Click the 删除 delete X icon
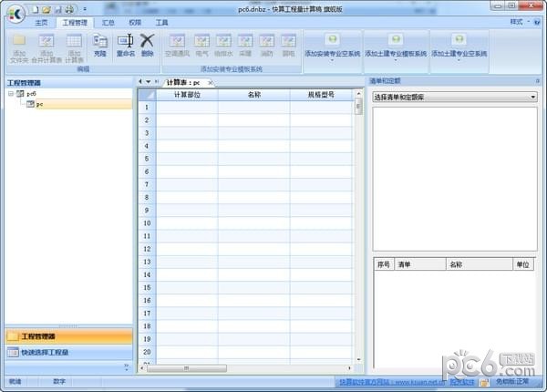Image resolution: width=547 pixels, height=392 pixels. click(x=147, y=41)
